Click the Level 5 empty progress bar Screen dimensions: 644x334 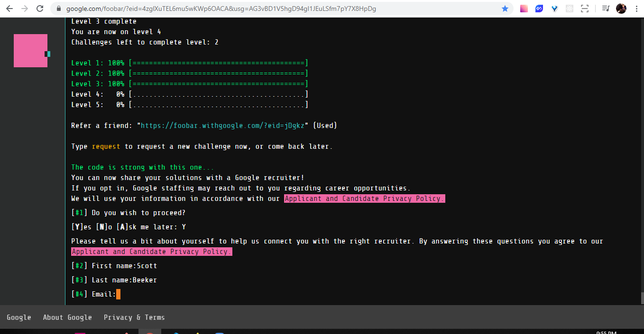click(x=218, y=105)
